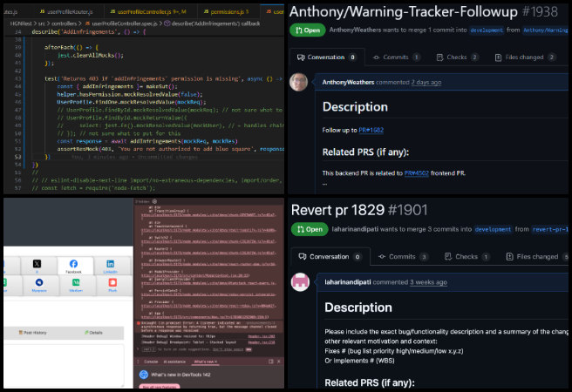Share the post via the Facebook icon
Screen dimensions: 572x392
[x=73, y=265]
